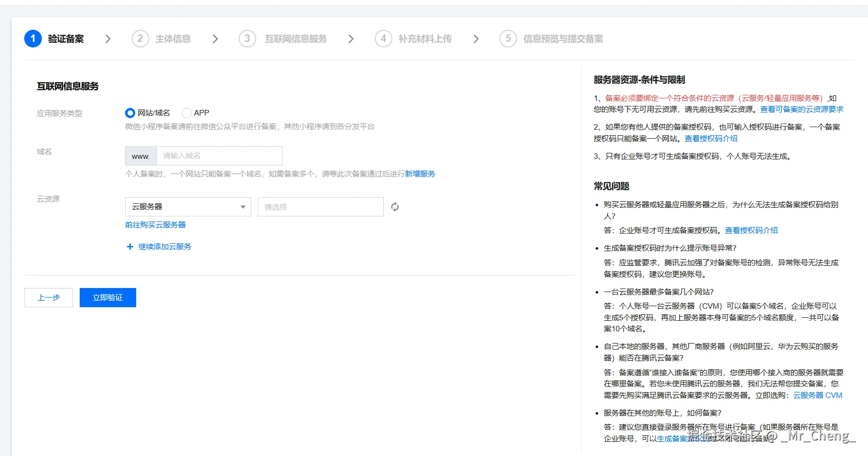Image resolution: width=868 pixels, height=456 pixels.
Task: Click step number 5 circle for 信息预览与提交备案
Action: [x=508, y=39]
